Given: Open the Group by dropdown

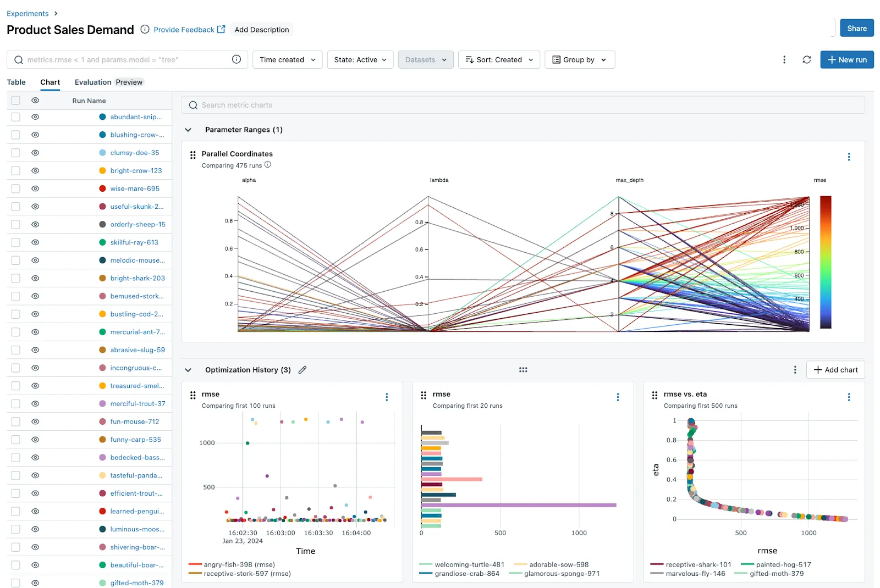Looking at the screenshot, I should [x=579, y=59].
